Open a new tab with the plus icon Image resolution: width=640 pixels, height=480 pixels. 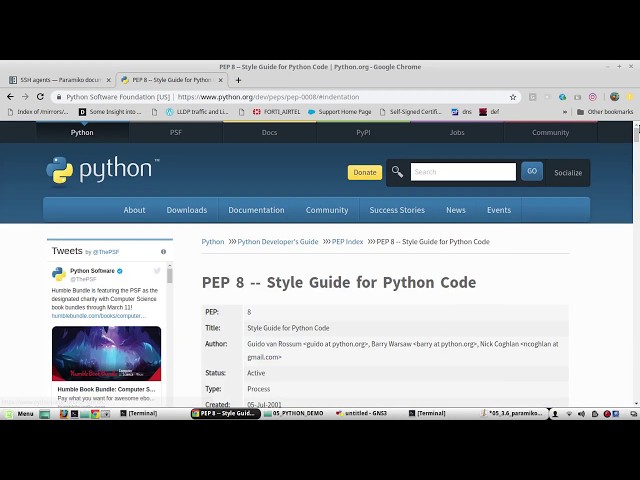pyautogui.click(x=238, y=80)
